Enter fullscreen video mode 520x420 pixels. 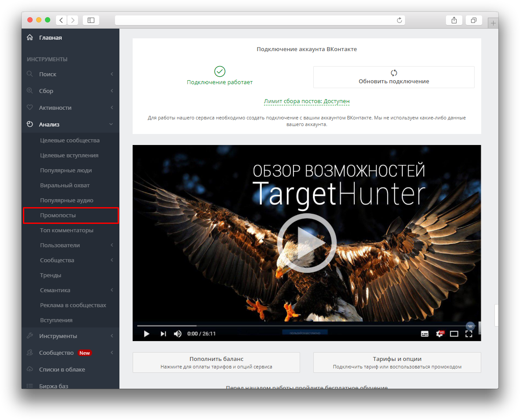[468, 334]
